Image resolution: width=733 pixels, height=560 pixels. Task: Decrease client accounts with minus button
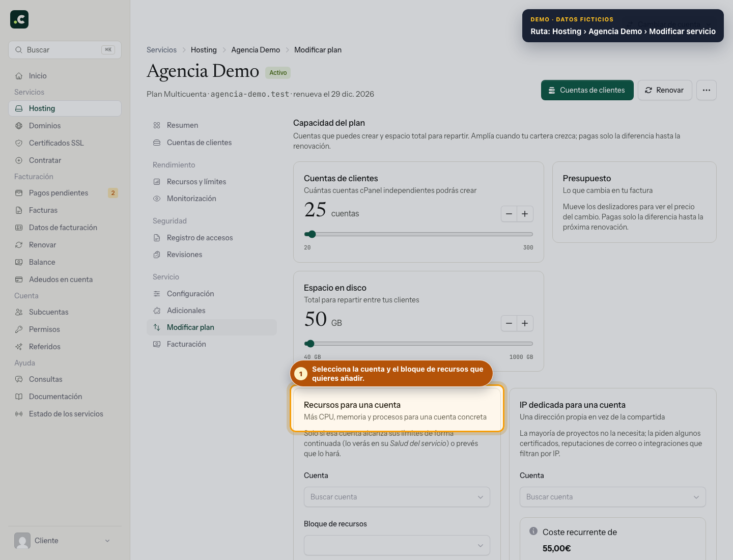[509, 214]
